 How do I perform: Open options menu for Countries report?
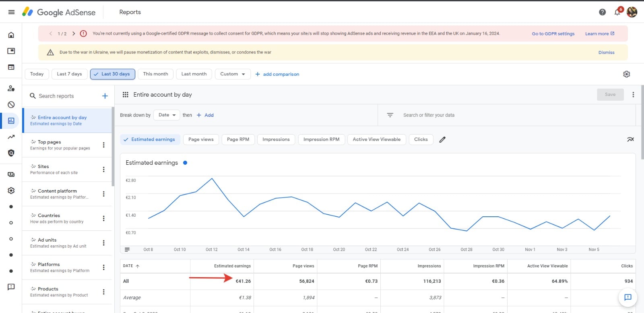[103, 218]
